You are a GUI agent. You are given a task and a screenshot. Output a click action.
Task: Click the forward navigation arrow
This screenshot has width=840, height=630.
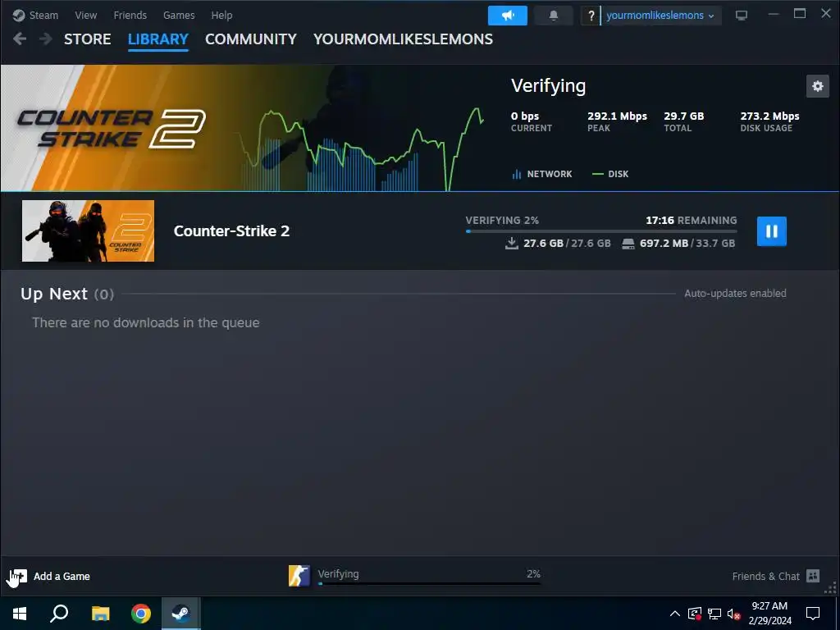[x=46, y=39]
